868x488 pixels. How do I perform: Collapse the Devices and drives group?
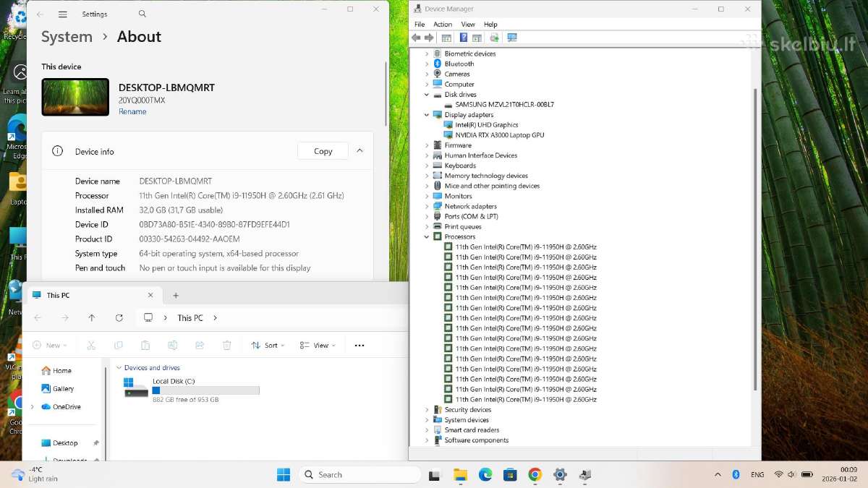119,368
